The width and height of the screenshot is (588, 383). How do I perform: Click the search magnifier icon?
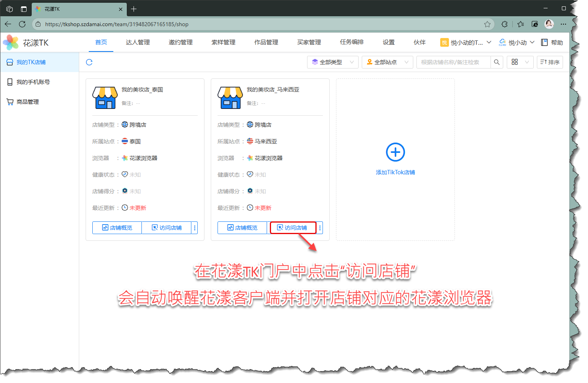pyautogui.click(x=497, y=62)
